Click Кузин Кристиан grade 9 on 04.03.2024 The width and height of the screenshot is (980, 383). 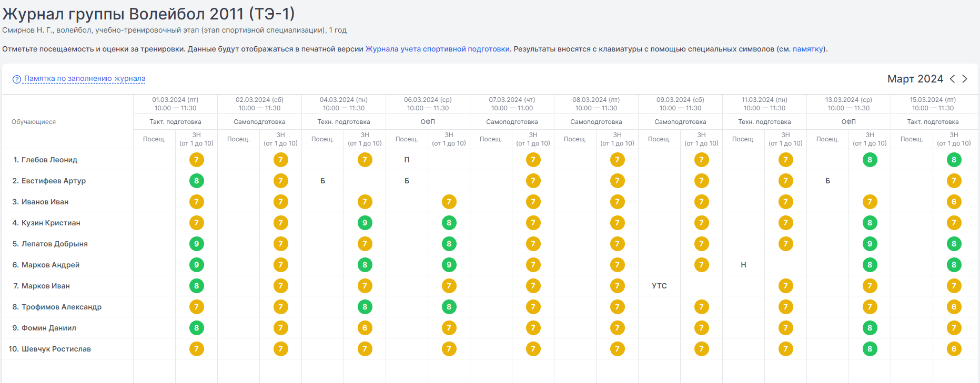365,223
